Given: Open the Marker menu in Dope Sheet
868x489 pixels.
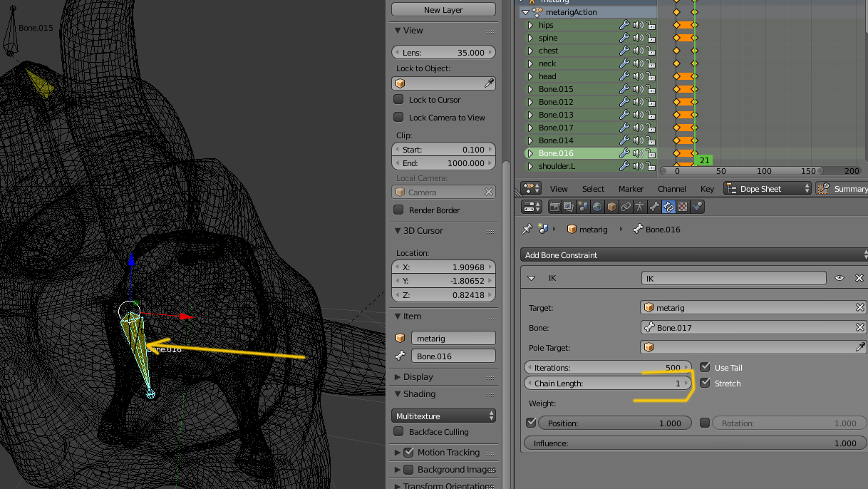Looking at the screenshot, I should point(631,189).
